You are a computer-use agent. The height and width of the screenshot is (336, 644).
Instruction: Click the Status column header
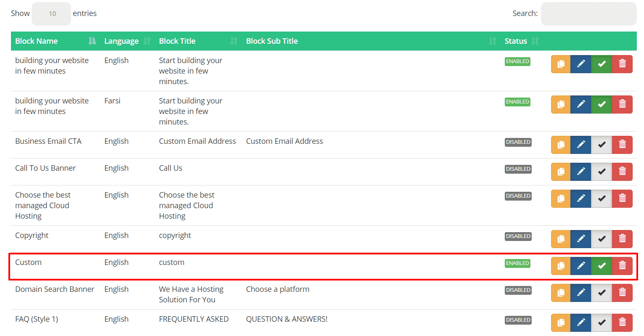pos(516,41)
